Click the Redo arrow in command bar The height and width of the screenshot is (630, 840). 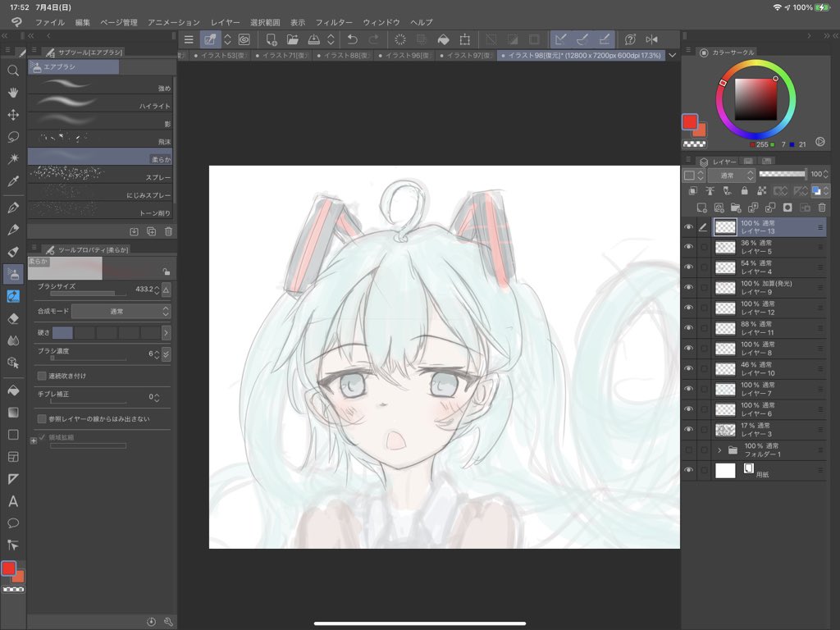click(x=373, y=39)
